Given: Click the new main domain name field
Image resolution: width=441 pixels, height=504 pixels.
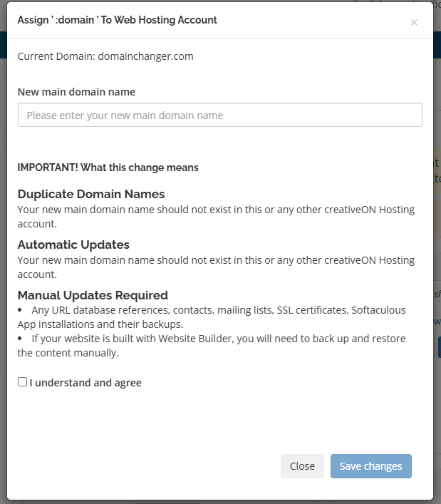Looking at the screenshot, I should pyautogui.click(x=219, y=115).
